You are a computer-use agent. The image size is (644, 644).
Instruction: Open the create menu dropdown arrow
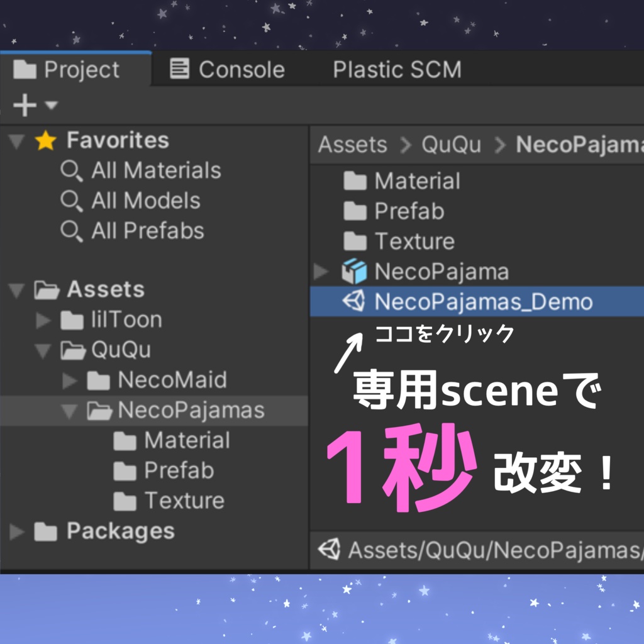click(52, 105)
